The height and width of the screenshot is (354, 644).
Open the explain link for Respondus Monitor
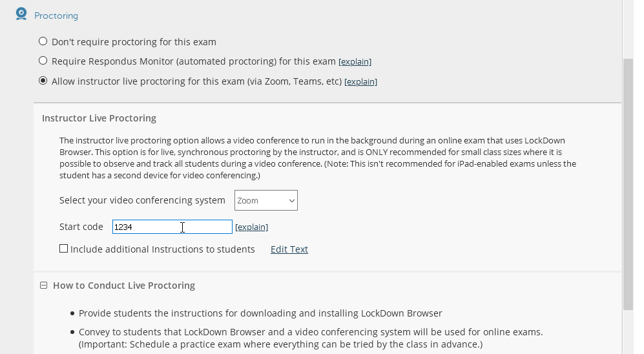(355, 62)
